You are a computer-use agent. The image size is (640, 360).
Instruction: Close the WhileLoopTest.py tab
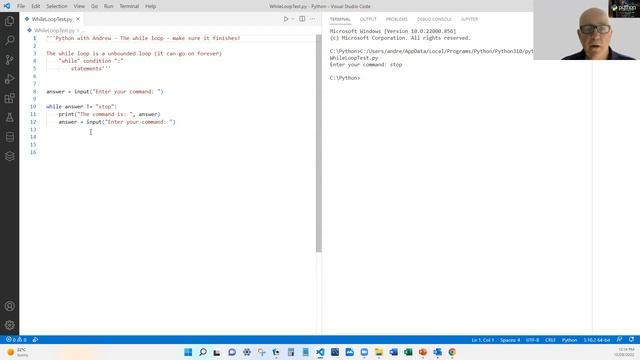coord(78,19)
